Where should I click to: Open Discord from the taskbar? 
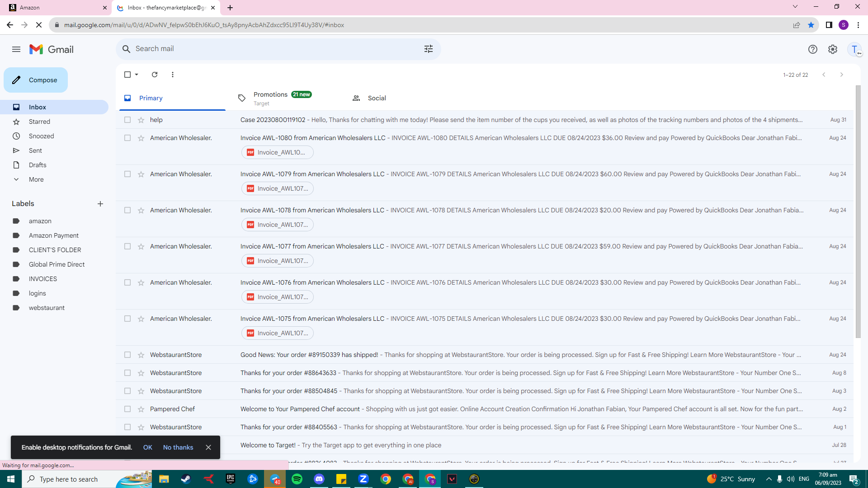[x=319, y=479]
